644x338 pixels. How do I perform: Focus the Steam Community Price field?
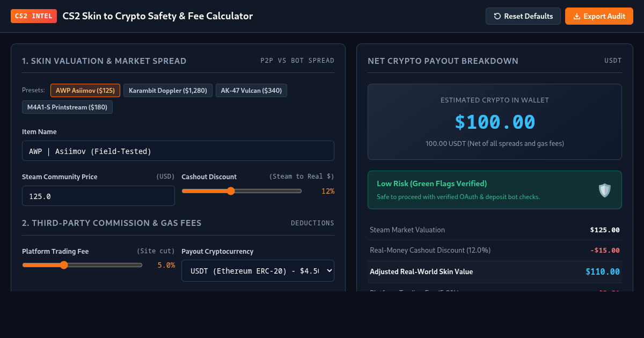pos(98,196)
